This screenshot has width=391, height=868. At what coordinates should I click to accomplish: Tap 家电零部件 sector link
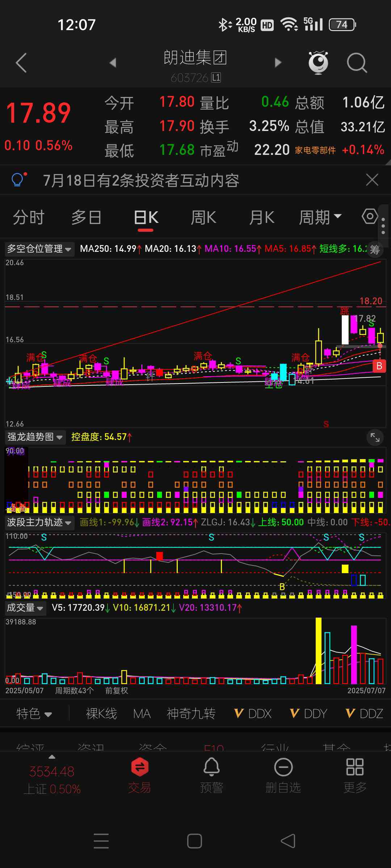click(315, 150)
